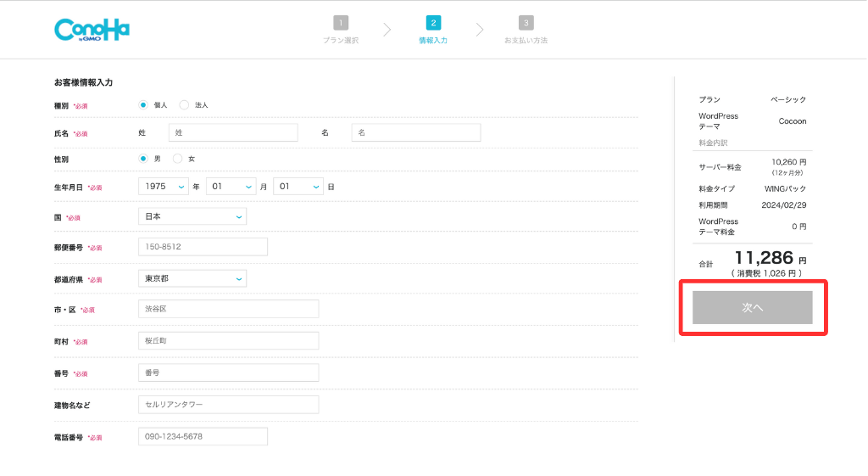Click the total 11,286 円 amount
This screenshot has width=868, height=476.
click(770, 258)
